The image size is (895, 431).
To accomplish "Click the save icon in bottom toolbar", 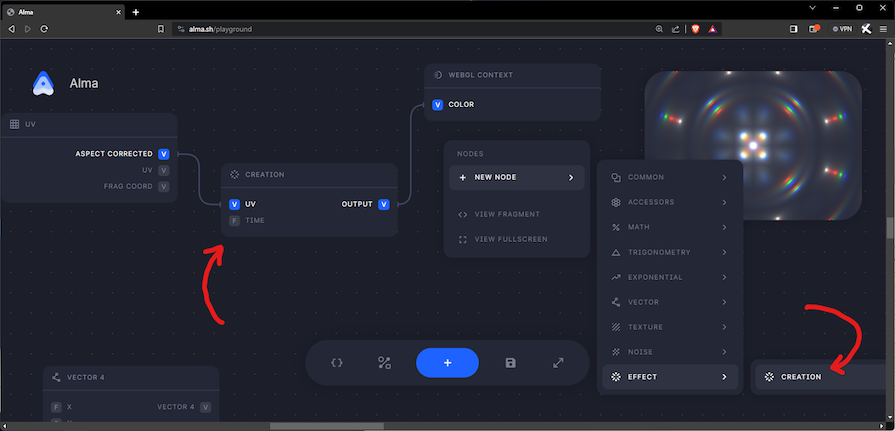I will (x=511, y=362).
